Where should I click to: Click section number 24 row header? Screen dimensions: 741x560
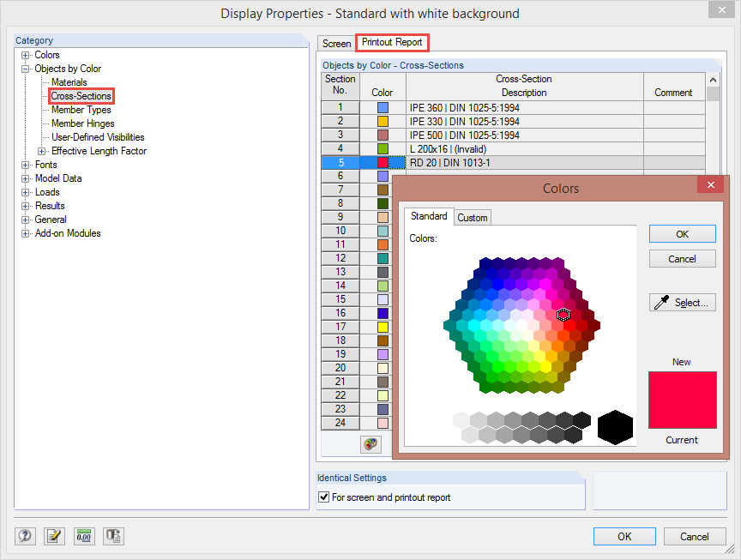click(340, 423)
